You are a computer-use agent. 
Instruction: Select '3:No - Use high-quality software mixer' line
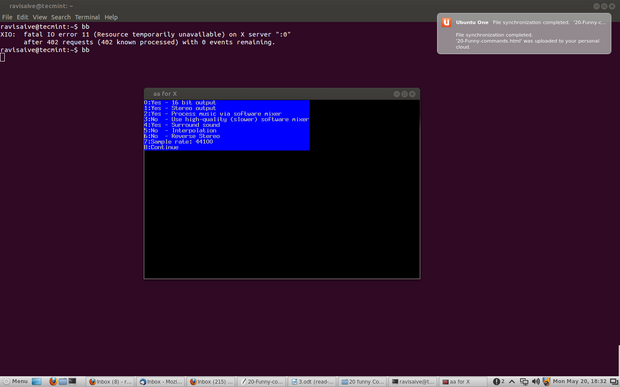click(227, 119)
